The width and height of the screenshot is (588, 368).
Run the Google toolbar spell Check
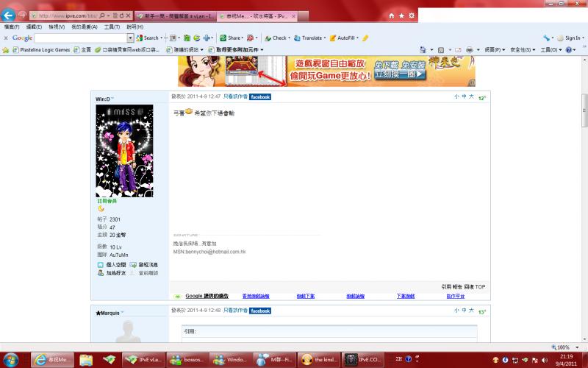coord(277,38)
